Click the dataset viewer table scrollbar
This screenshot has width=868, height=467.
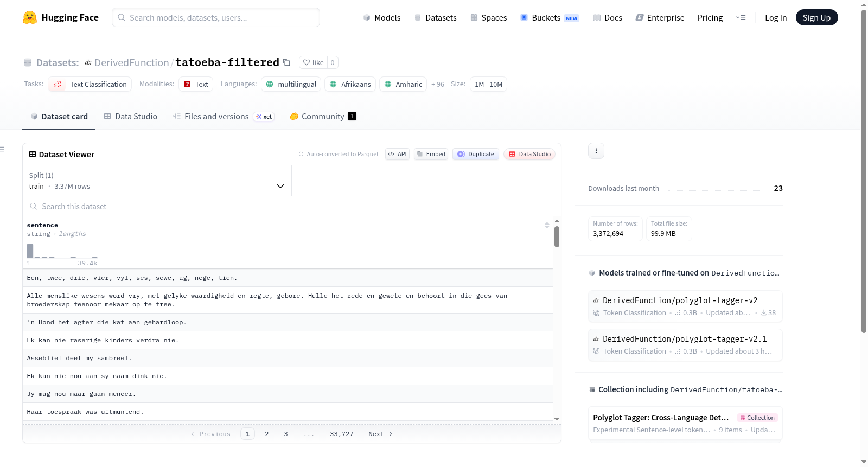tap(557, 236)
